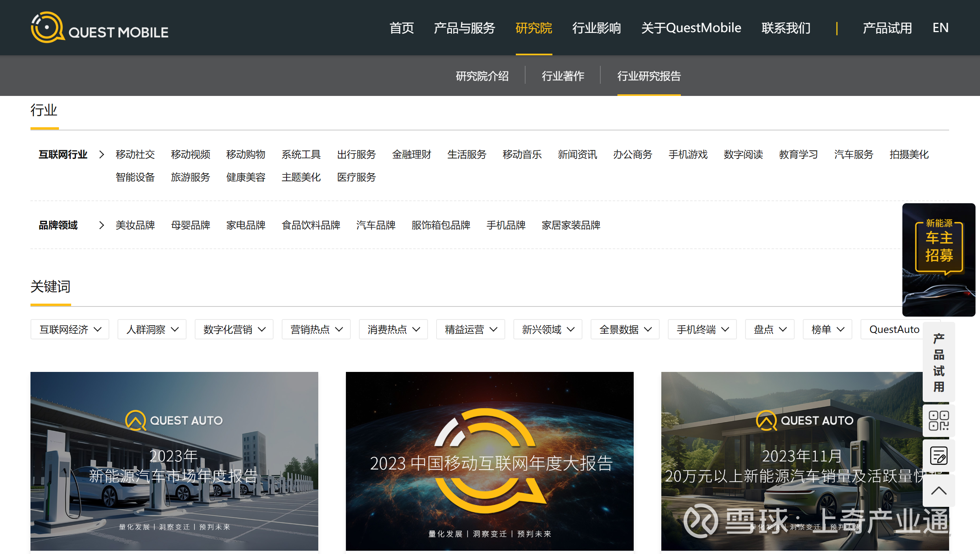Open the feedback form icon on right sidebar
Viewport: 980px width, 554px height.
point(938,456)
